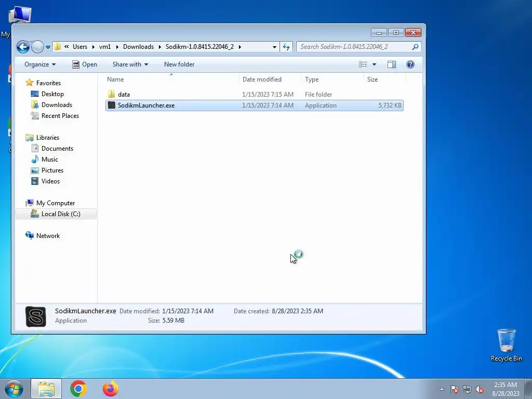Screen dimensions: 532x399
Task: Click Windows Explorer taskbar button
Action: pyautogui.click(x=46, y=389)
